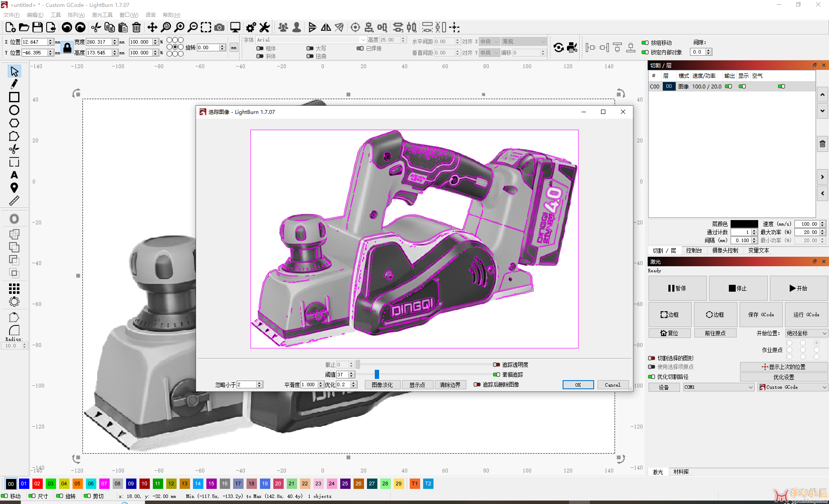
Task: Click the 清除边界 button
Action: pos(450,384)
